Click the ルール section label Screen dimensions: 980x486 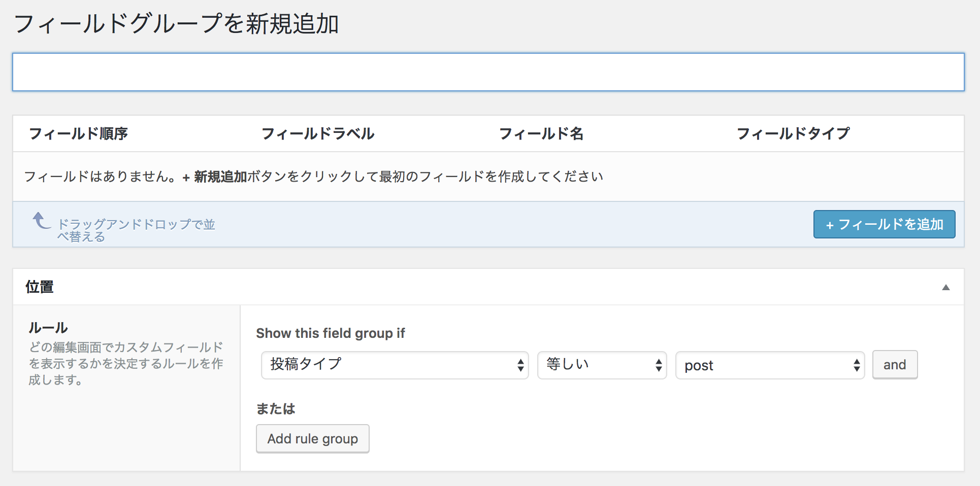coord(48,328)
